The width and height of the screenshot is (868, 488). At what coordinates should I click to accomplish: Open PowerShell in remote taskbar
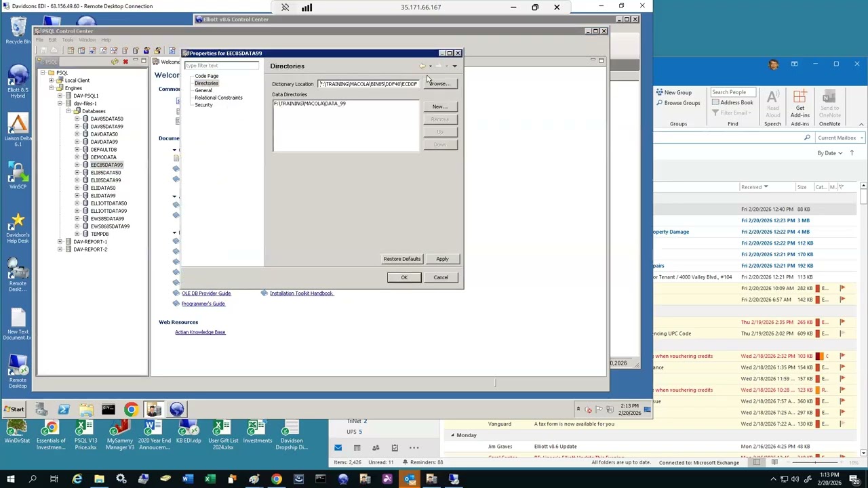(x=64, y=409)
